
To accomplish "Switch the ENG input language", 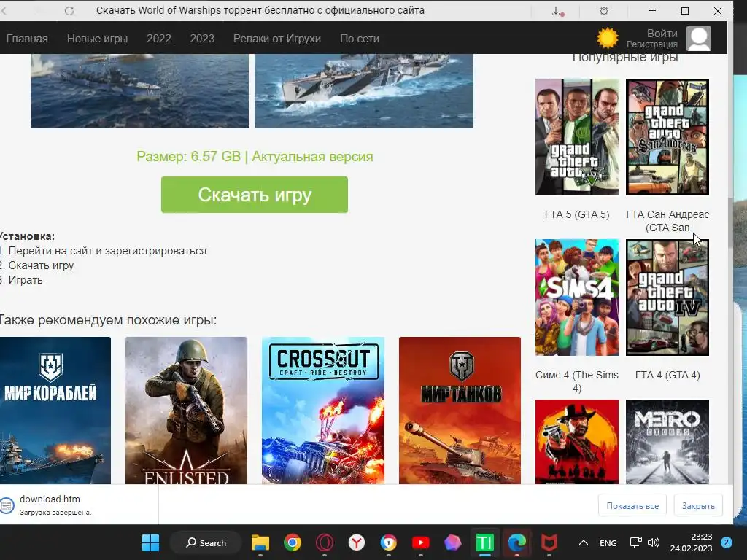I will pos(608,542).
